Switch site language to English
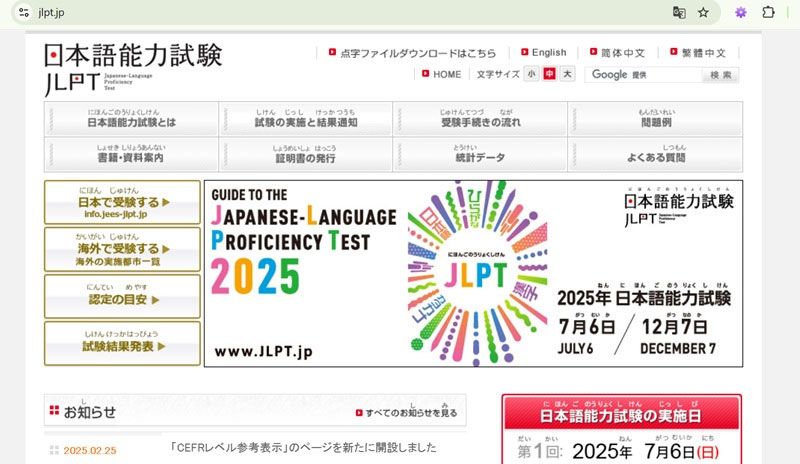 544,53
